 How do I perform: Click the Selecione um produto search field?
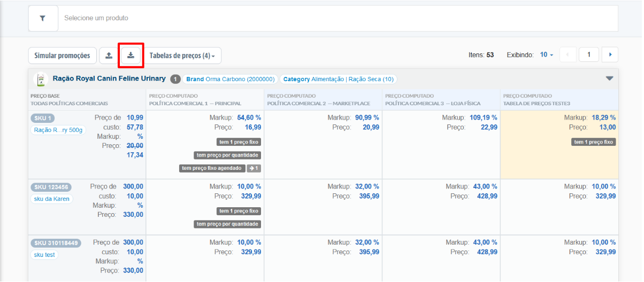[x=337, y=18]
